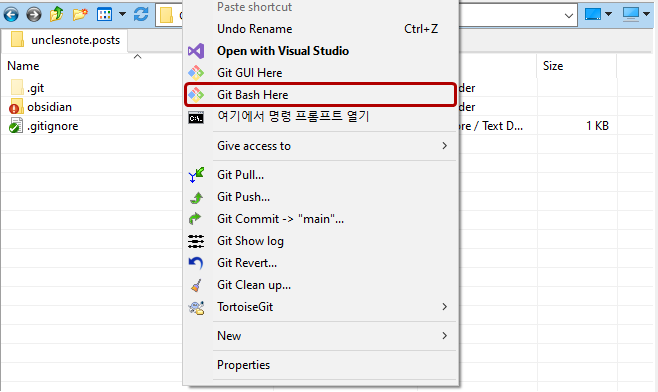Click the Git Pull icon
658x392 pixels.
[196, 175]
